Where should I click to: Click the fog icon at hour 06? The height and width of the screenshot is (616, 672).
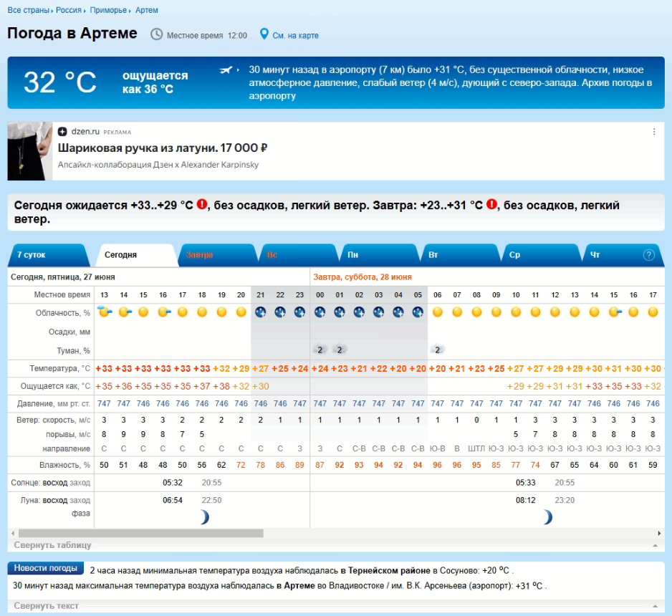[437, 350]
